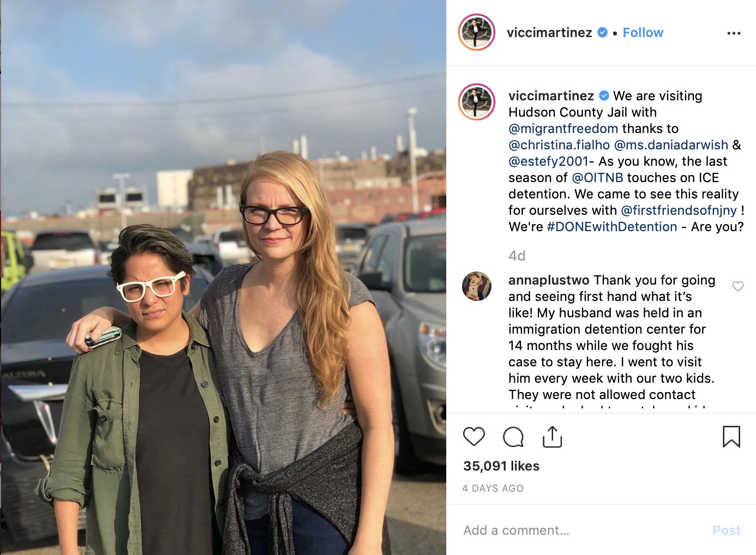Share the post with the share icon

tap(552, 437)
